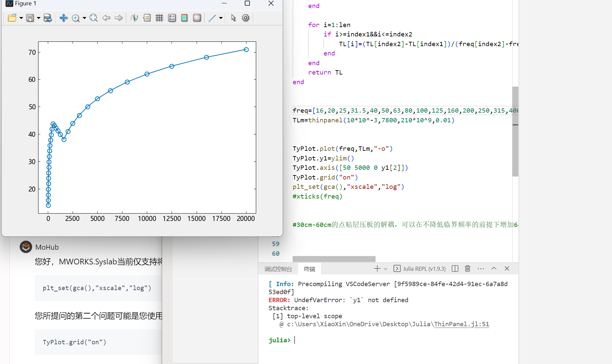Click the plt_set(gca(),"xscale","log") editor line
Viewport: 612px width, 364px height.
pyautogui.click(x=348, y=187)
